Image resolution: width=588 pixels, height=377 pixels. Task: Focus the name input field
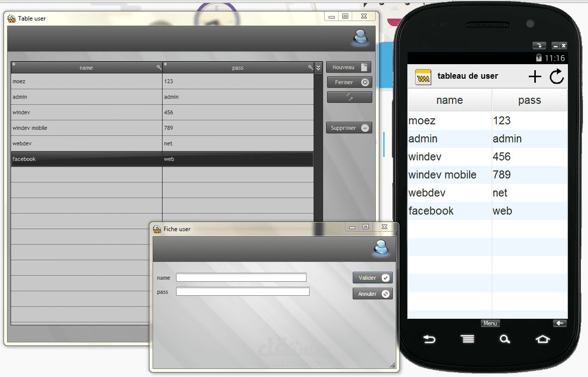[241, 277]
